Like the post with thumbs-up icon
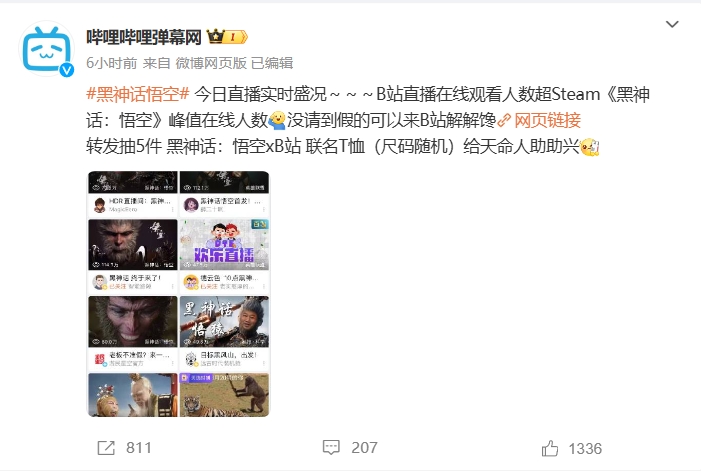 pos(550,448)
